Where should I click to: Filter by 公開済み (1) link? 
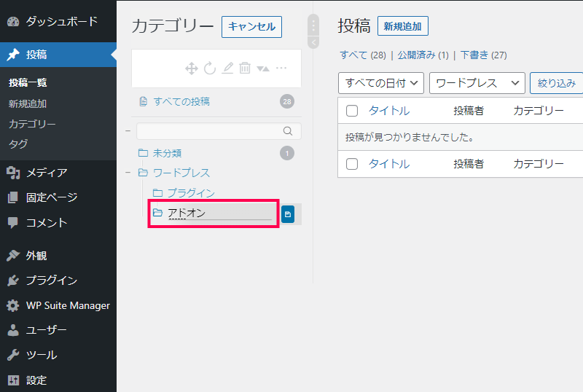point(423,55)
